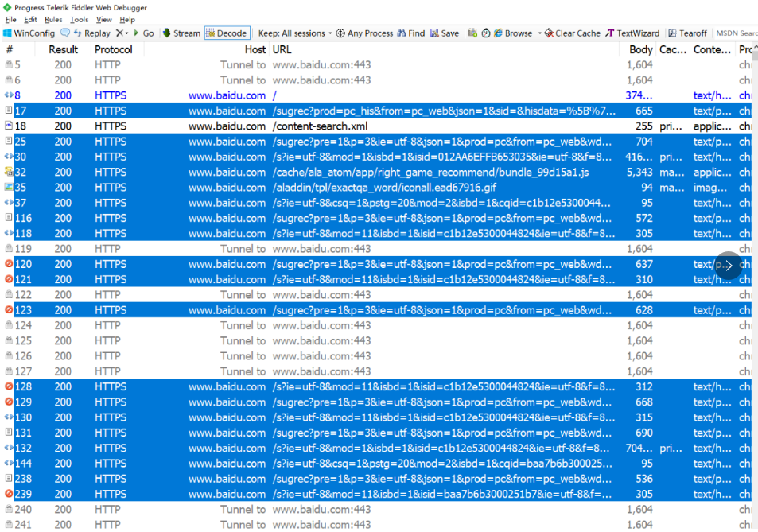Image resolution: width=758 pixels, height=532 pixels.
Task: Click the red blocked icon of session 120
Action: coord(9,264)
